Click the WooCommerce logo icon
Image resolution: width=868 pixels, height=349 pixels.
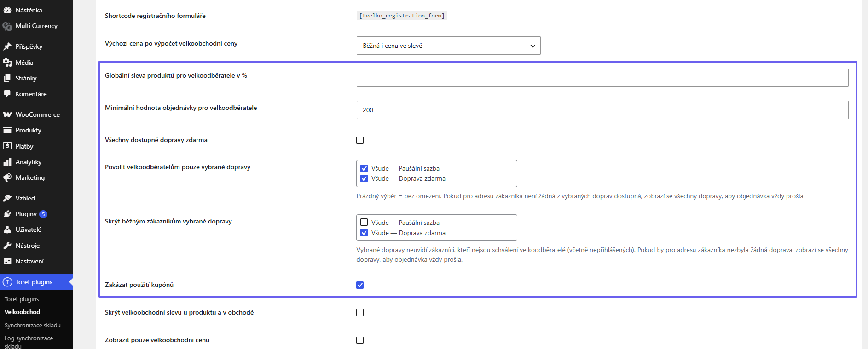[7, 114]
